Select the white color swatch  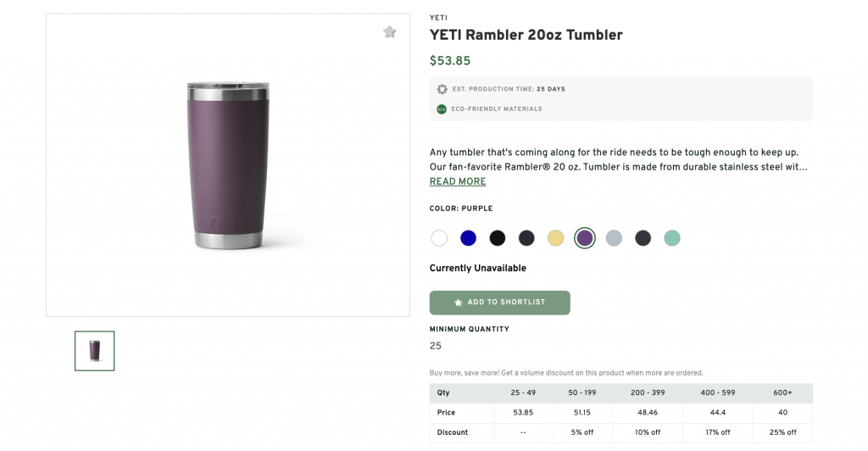pyautogui.click(x=439, y=238)
